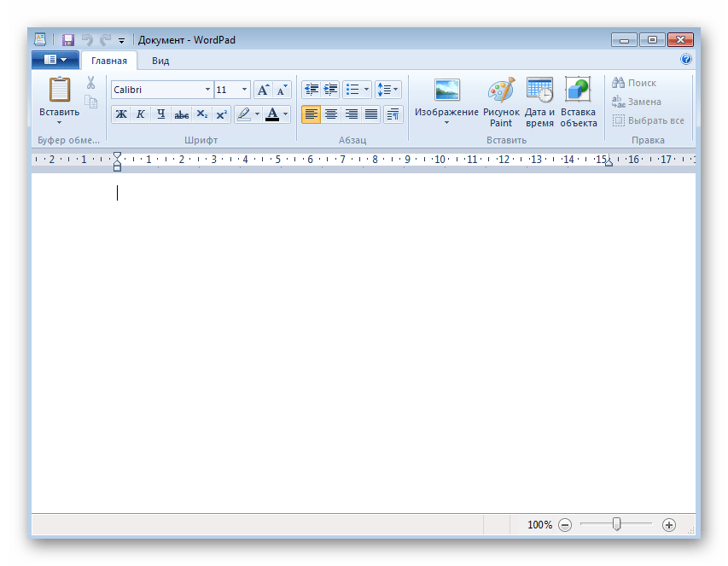The height and width of the screenshot is (566, 728).
Task: Expand the font size 11 dropdown
Action: point(245,90)
